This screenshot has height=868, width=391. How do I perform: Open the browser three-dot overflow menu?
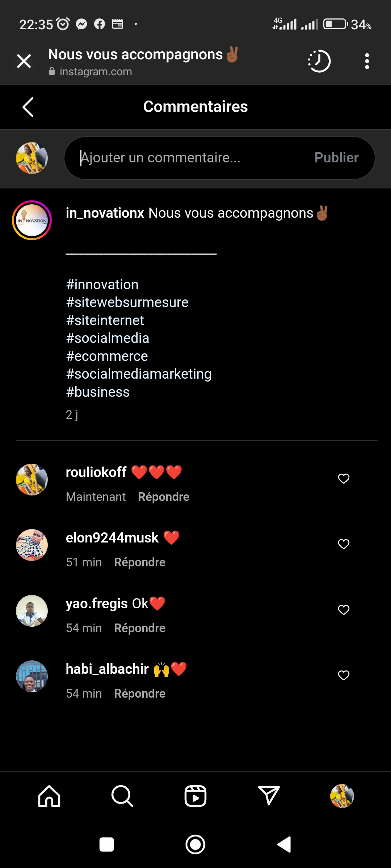367,61
